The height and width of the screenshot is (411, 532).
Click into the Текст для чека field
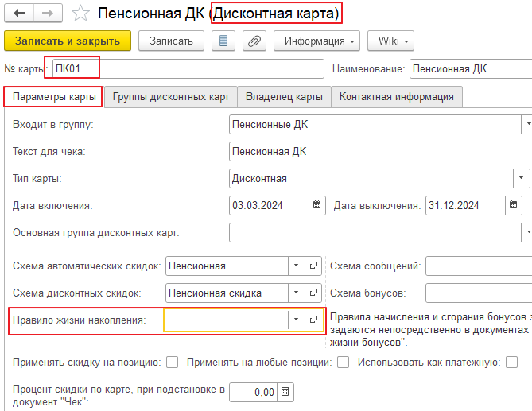tap(378, 151)
